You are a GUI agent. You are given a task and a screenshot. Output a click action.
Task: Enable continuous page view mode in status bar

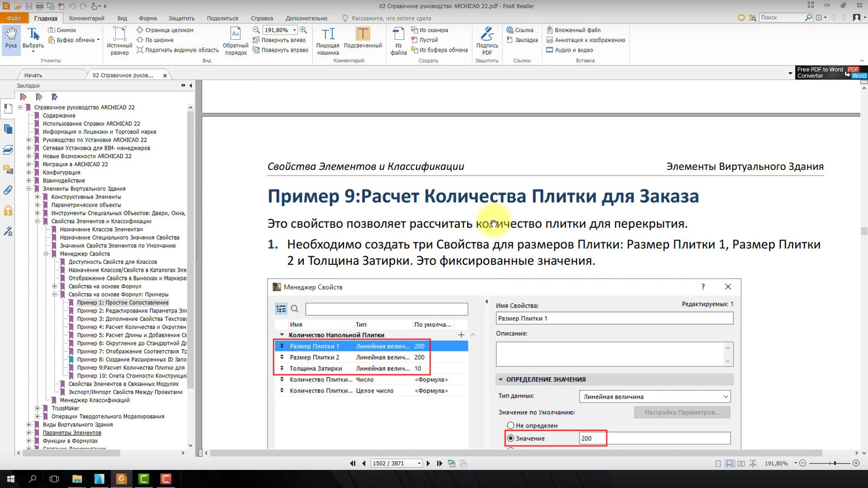[729, 463]
